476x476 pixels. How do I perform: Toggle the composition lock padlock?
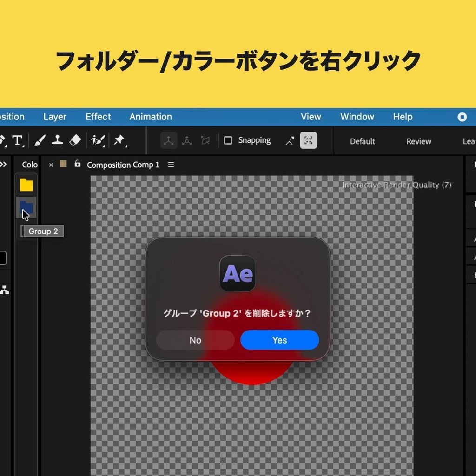point(77,164)
